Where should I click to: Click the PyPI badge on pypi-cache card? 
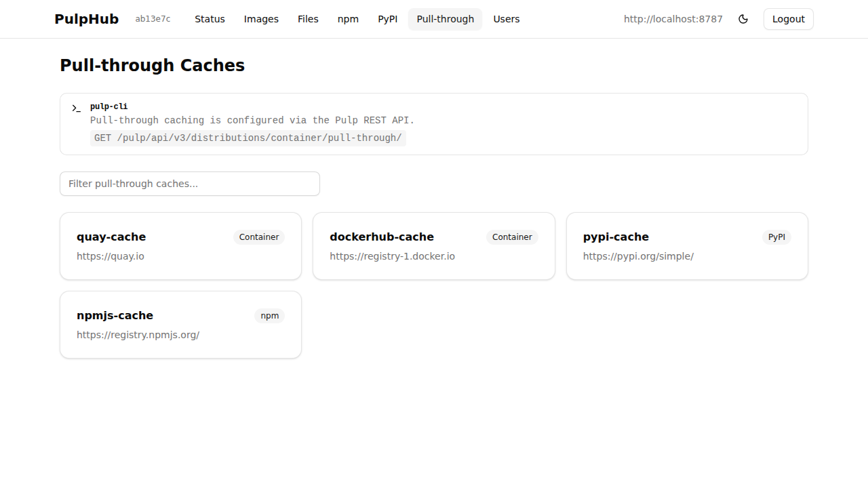click(x=776, y=237)
